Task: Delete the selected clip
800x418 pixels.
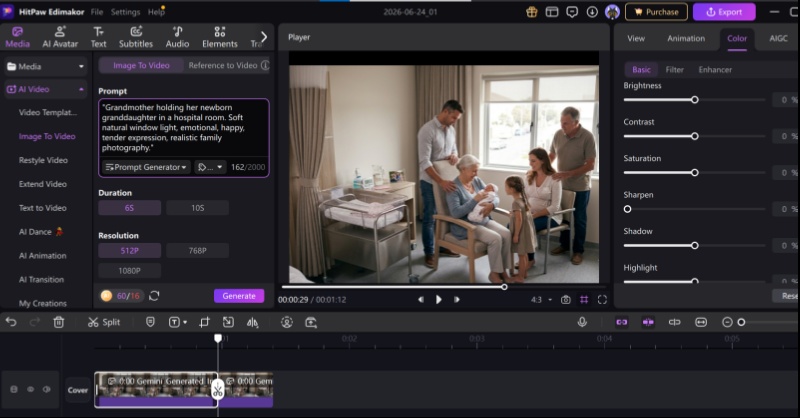Action: point(59,322)
